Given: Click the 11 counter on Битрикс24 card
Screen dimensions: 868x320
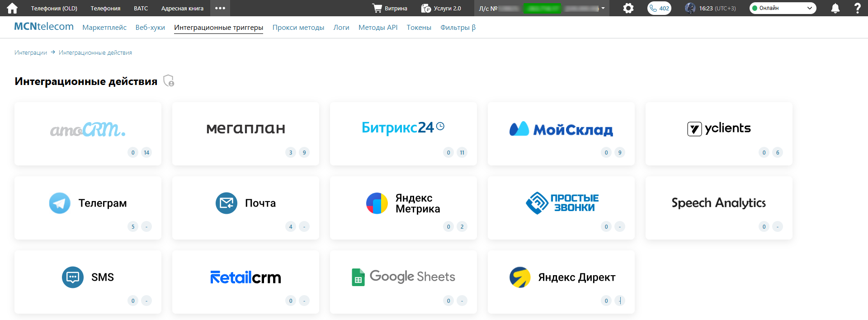Looking at the screenshot, I should tap(462, 152).
